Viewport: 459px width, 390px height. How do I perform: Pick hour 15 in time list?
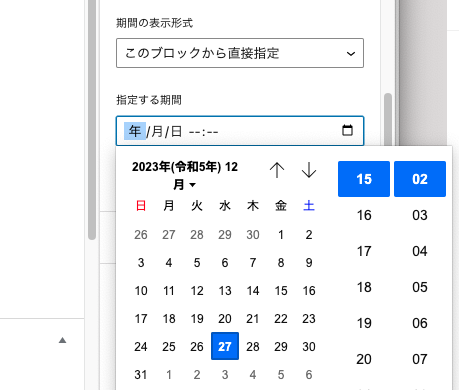pyautogui.click(x=364, y=179)
